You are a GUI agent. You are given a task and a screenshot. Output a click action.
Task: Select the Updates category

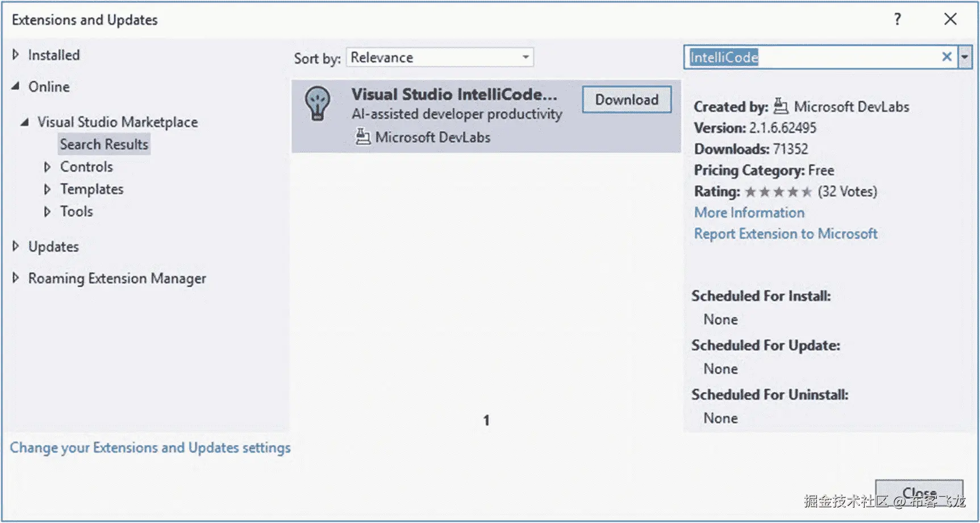click(53, 246)
